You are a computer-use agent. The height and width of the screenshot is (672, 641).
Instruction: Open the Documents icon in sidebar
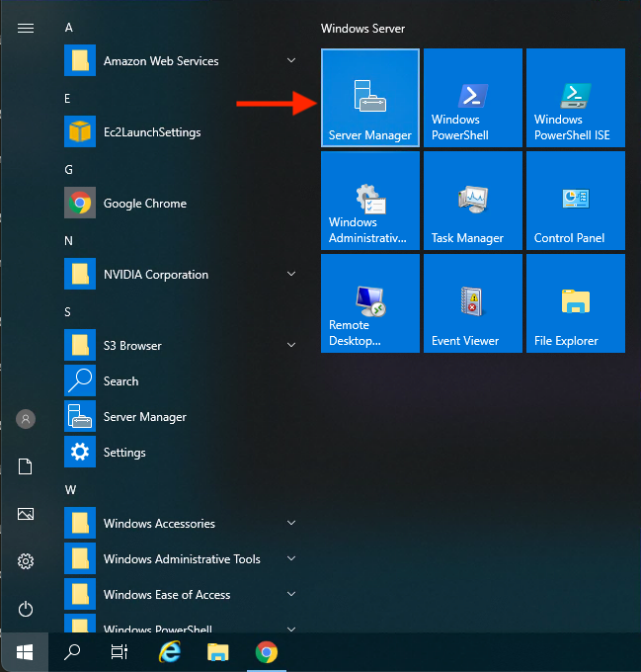point(26,466)
